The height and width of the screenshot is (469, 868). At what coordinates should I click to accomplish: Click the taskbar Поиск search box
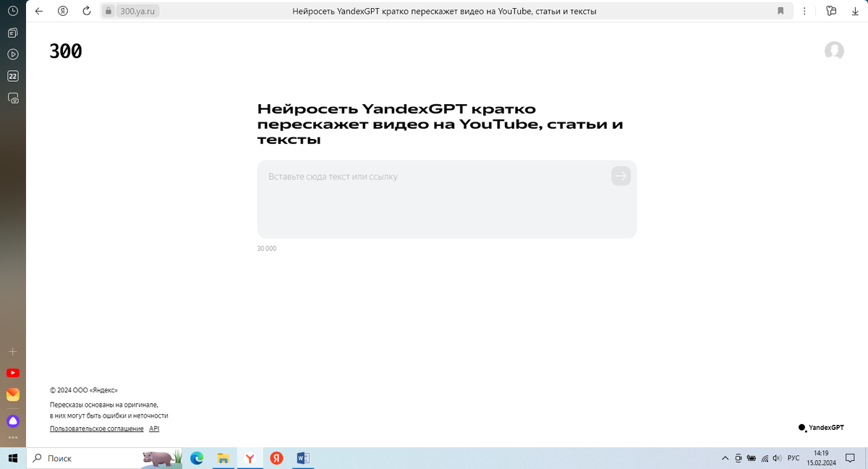(85, 458)
